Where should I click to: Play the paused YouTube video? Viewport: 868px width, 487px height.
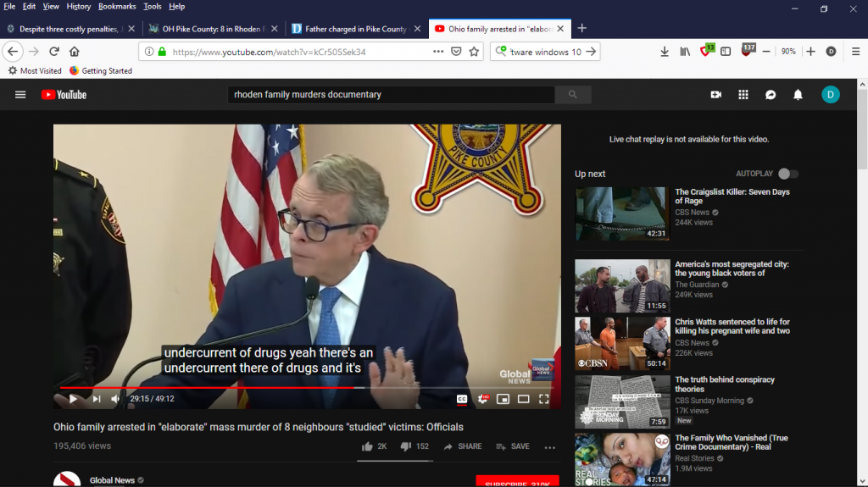click(73, 399)
